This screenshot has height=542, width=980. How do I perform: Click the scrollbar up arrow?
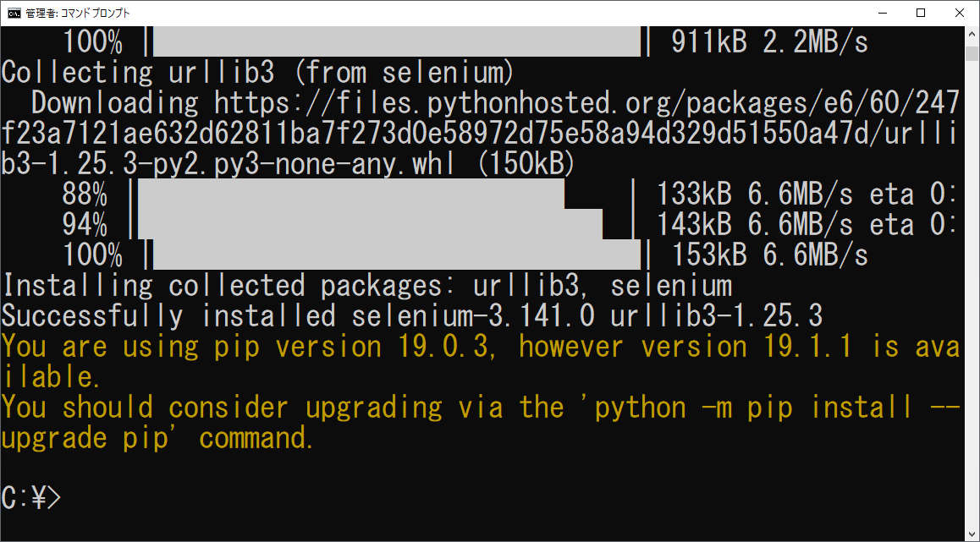(x=972, y=35)
